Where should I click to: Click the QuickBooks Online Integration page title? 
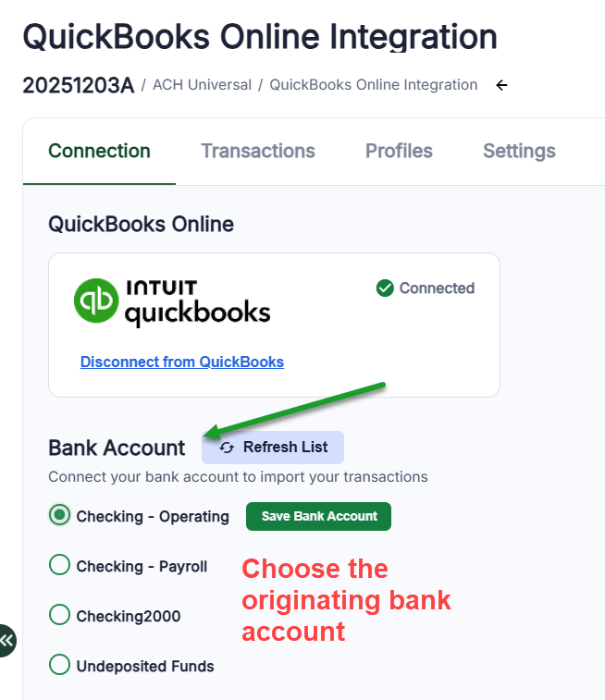coord(260,37)
